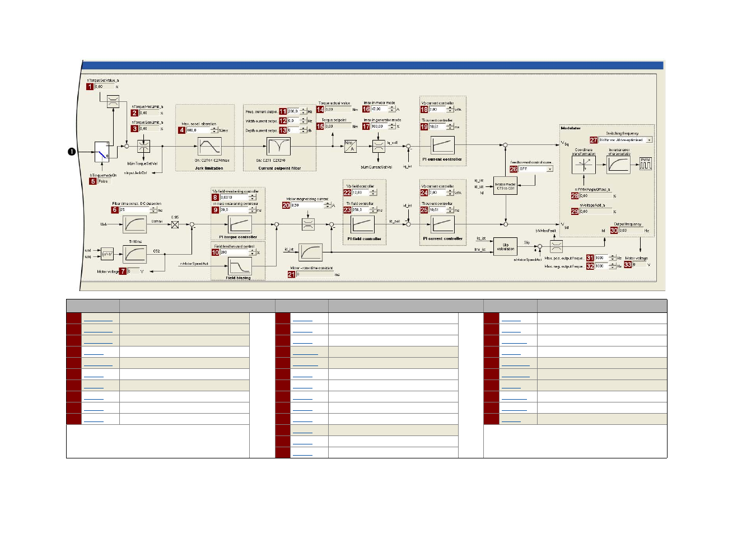Viewport: 756px width, 534px height.
Task: Click the Current setpoint filter notch block
Action: [278, 147]
